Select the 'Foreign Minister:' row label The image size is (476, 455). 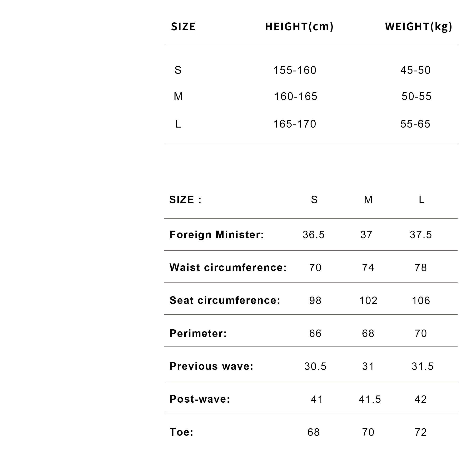(x=217, y=235)
